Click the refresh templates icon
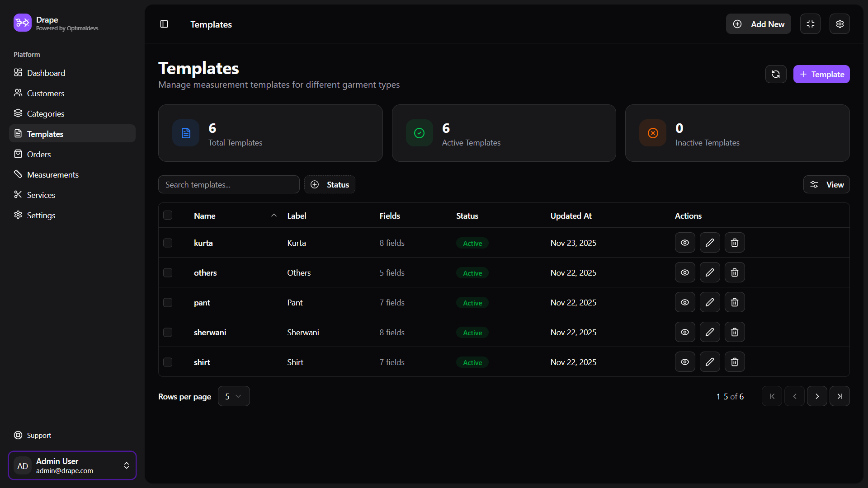The height and width of the screenshot is (488, 868). click(776, 74)
